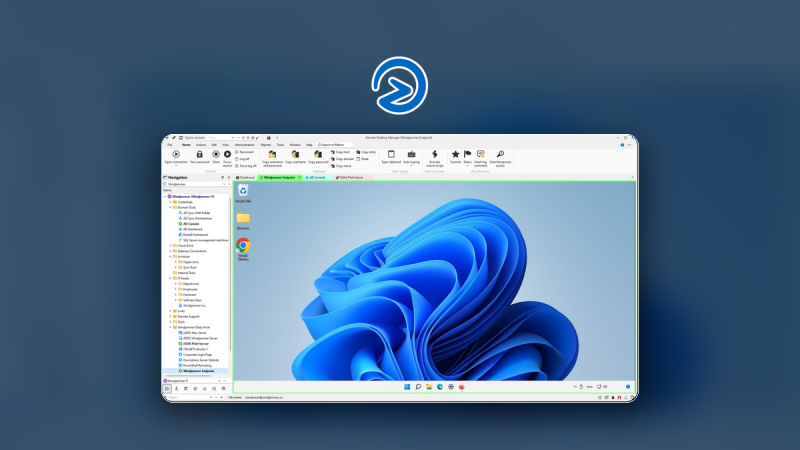The height and width of the screenshot is (450, 800).
Task: Click the Type clipboard icon
Action: [x=391, y=154]
